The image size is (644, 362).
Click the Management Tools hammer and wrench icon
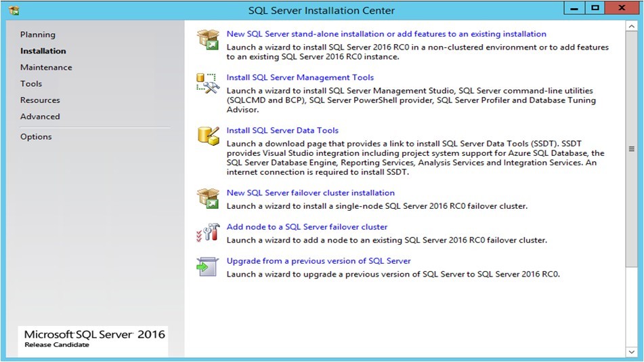coord(208,83)
